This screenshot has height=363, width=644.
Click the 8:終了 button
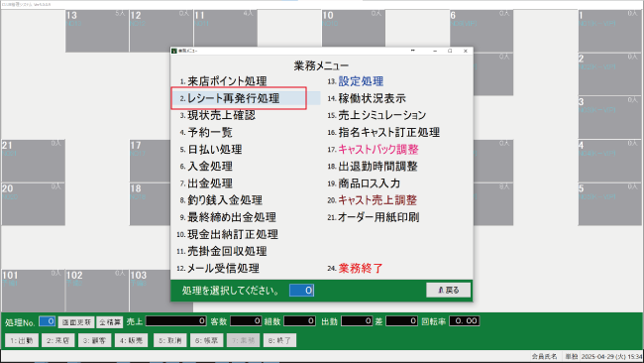[x=279, y=340]
